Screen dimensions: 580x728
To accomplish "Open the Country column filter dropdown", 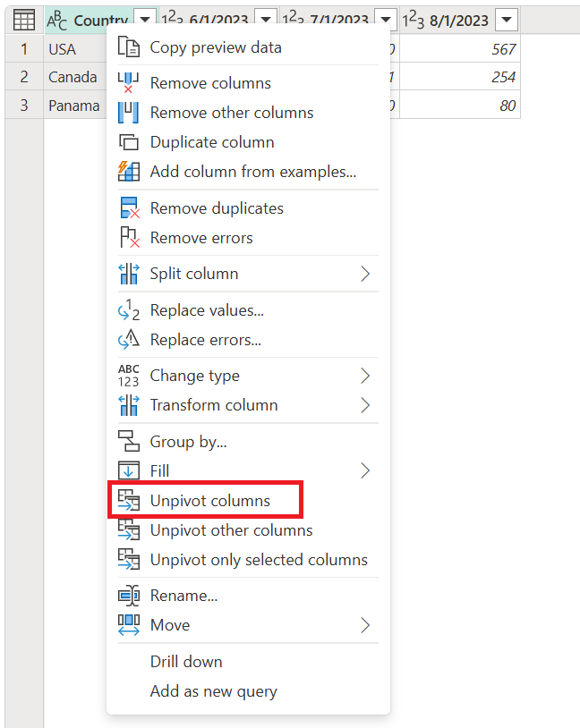I will tap(142, 20).
